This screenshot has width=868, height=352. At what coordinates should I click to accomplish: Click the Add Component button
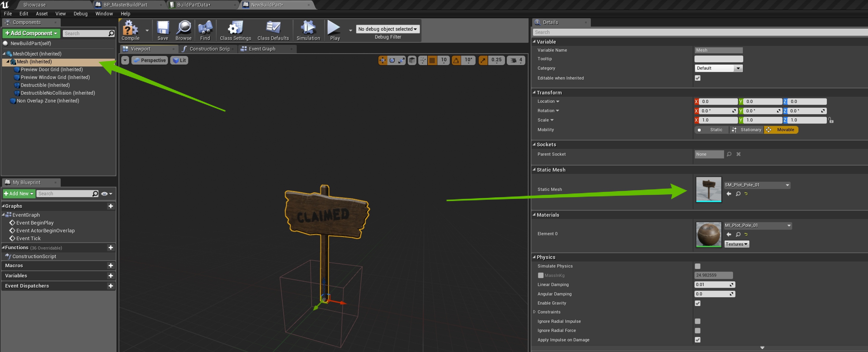(31, 33)
